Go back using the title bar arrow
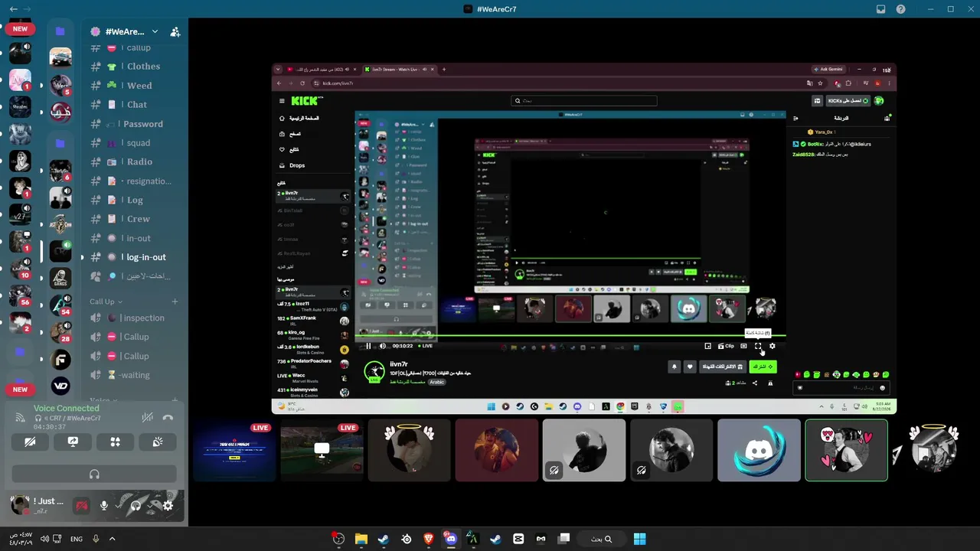Screen dimensions: 980x551 click(14, 9)
